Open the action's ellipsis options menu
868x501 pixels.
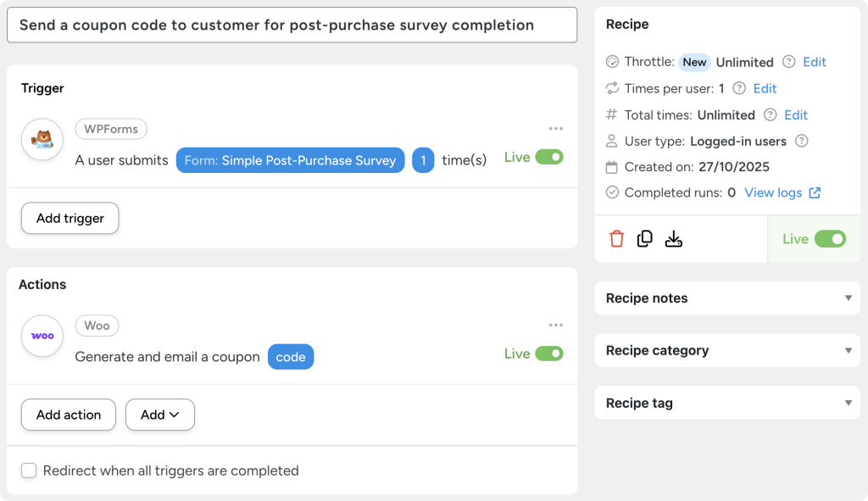(x=556, y=325)
